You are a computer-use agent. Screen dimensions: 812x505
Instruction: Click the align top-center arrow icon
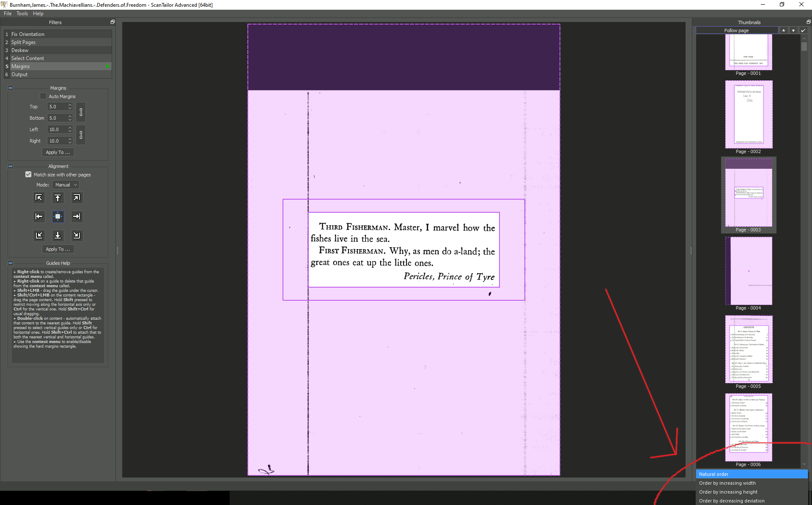coord(58,198)
